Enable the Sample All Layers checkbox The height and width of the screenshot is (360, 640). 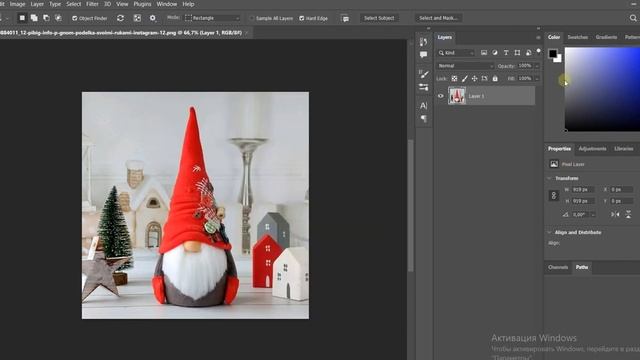pyautogui.click(x=252, y=18)
